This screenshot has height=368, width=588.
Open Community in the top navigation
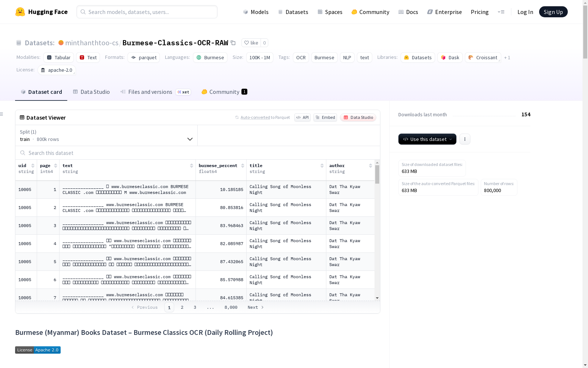pos(370,12)
